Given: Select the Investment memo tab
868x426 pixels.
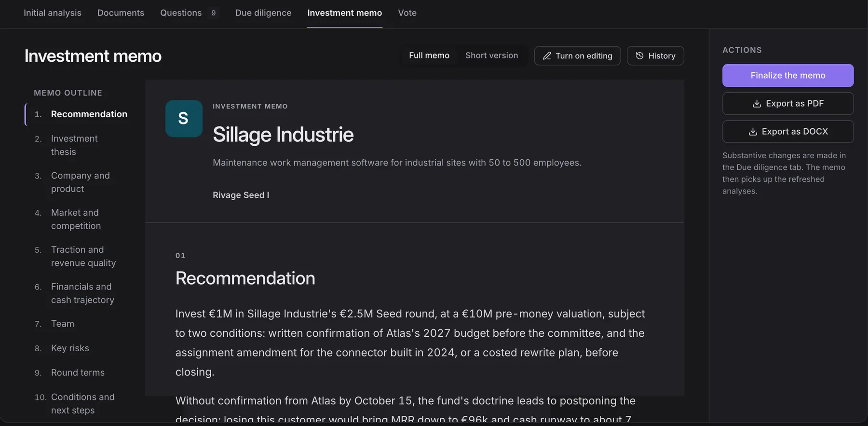Looking at the screenshot, I should tap(345, 13).
